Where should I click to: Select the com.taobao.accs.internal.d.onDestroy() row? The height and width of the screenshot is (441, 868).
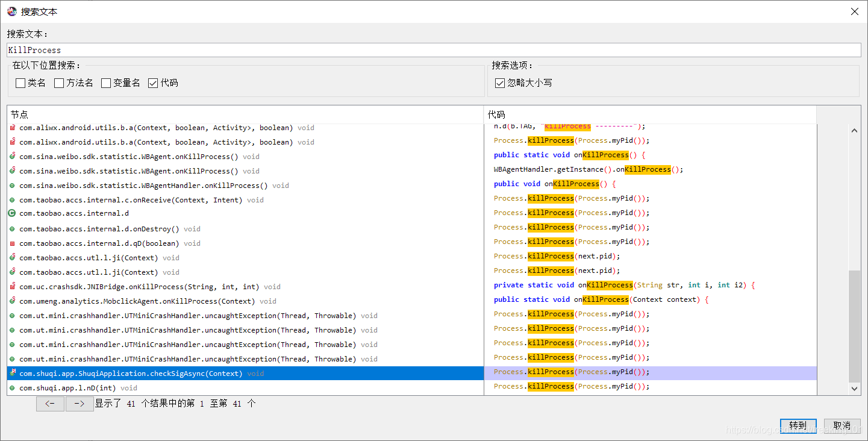(245, 229)
